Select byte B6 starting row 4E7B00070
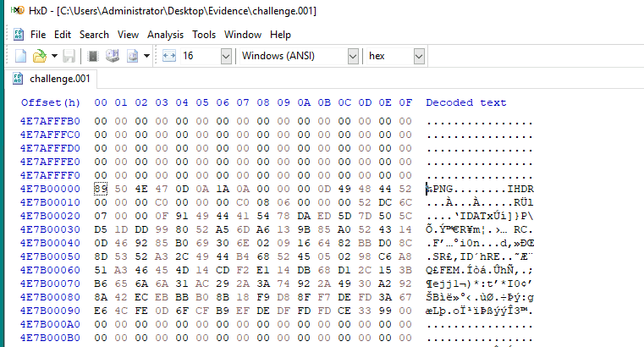Image resolution: width=644 pixels, height=347 pixels. 101,284
